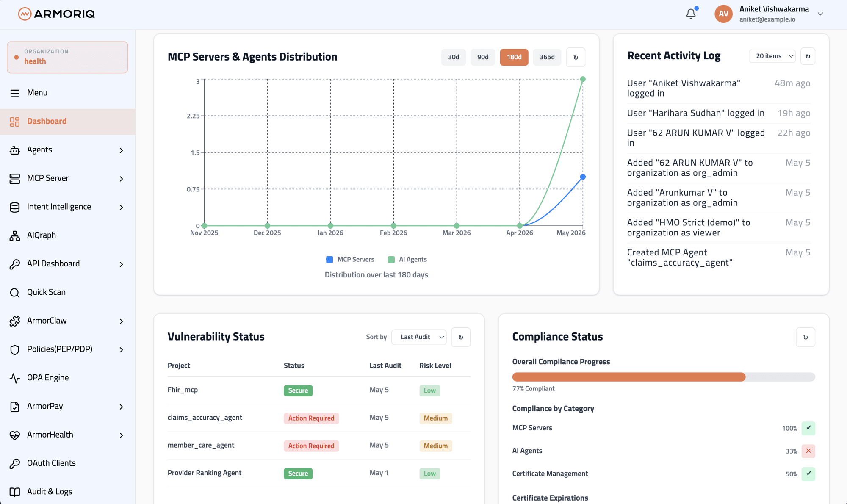Expand the Agents submenu chevron

(x=122, y=150)
